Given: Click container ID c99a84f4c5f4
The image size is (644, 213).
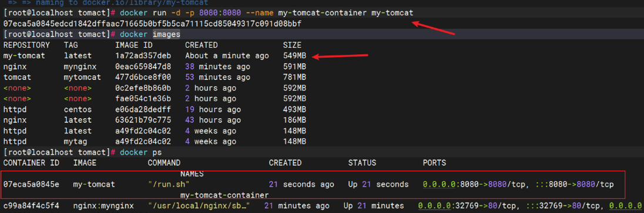Looking at the screenshot, I should coord(31,205).
